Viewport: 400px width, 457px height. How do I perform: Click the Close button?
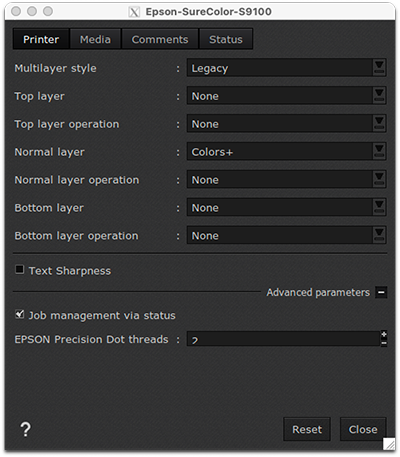tap(363, 429)
